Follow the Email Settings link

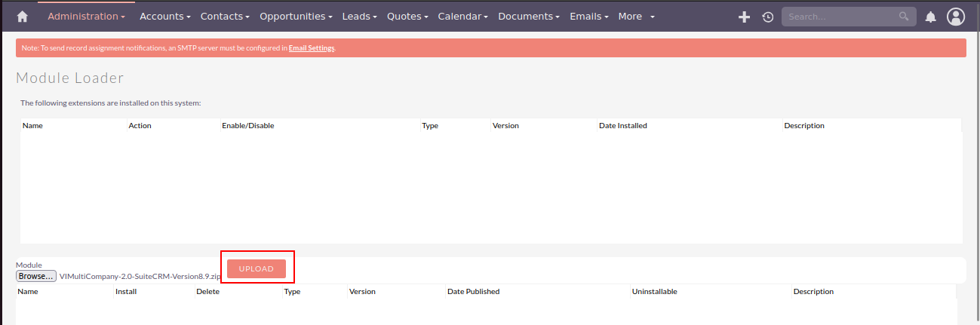point(312,48)
